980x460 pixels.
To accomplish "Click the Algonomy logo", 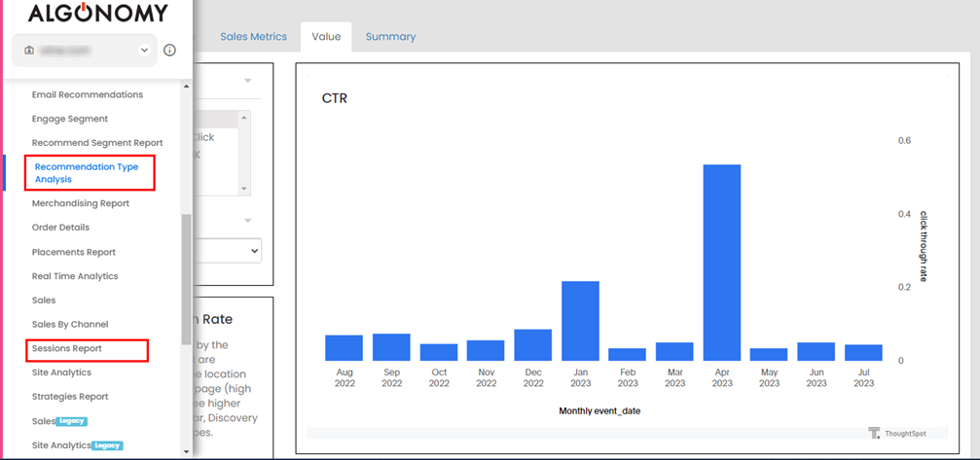I will (x=97, y=14).
